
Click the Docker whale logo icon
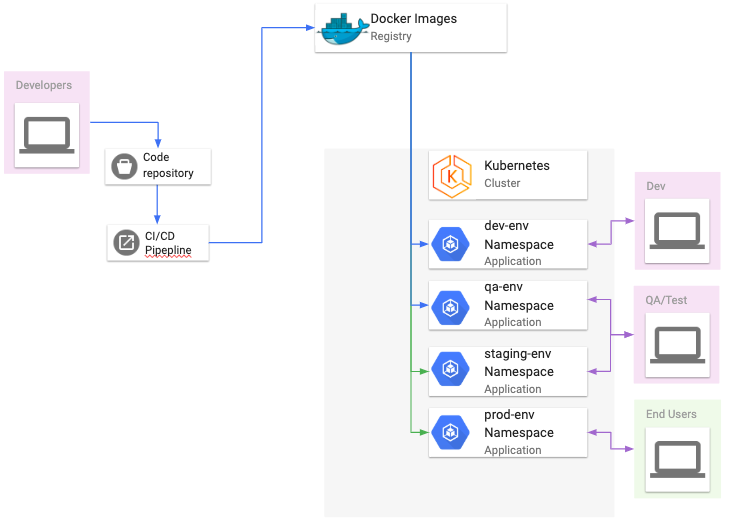pos(343,29)
